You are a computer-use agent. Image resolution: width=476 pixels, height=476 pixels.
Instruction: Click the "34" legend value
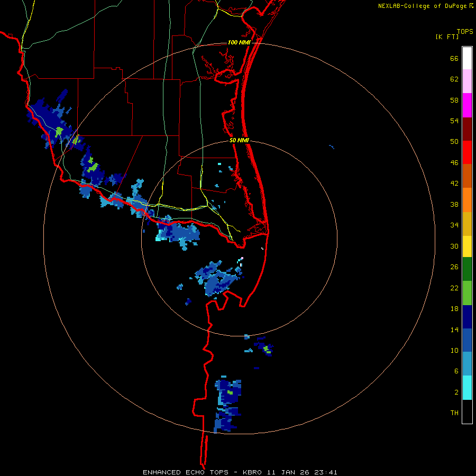coord(454,225)
